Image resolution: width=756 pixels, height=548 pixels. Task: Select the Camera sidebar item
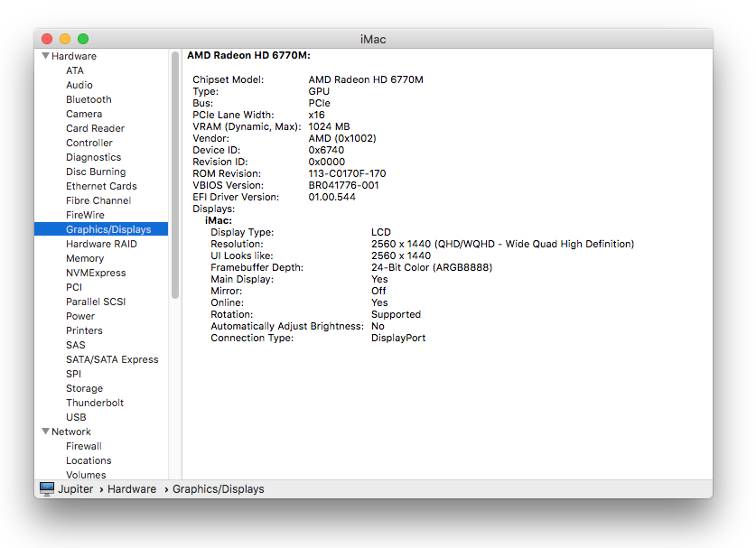[x=84, y=114]
